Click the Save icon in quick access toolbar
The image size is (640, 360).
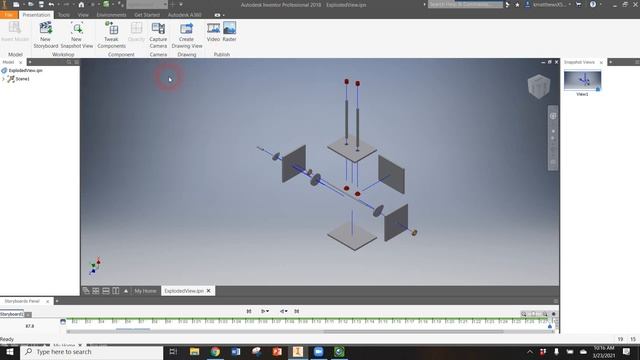pos(41,4)
